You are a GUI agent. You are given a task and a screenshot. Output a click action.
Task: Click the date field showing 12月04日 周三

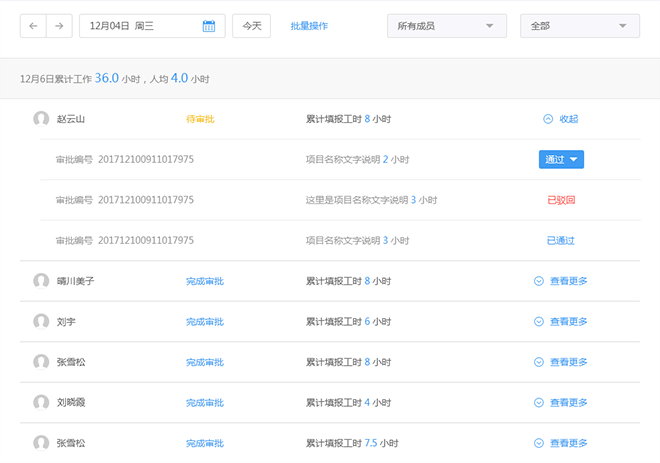coord(140,26)
